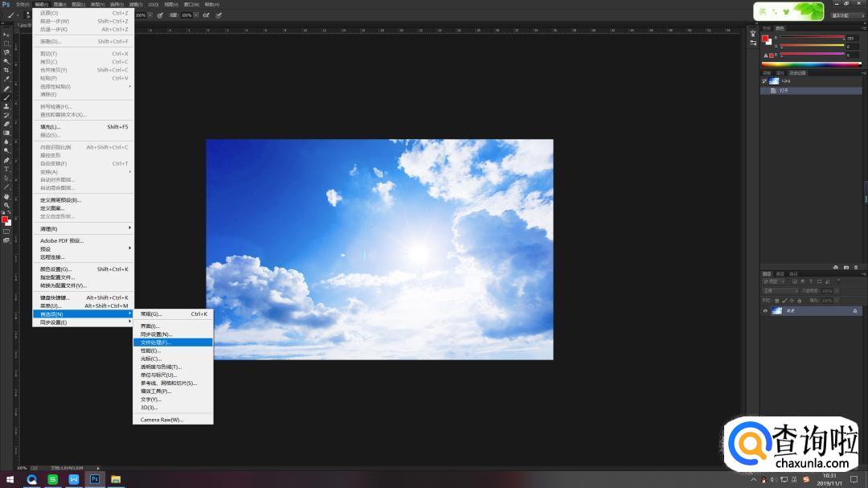Viewport: 868px width, 488px height.
Task: Select the Type (T) tool
Action: (6, 169)
